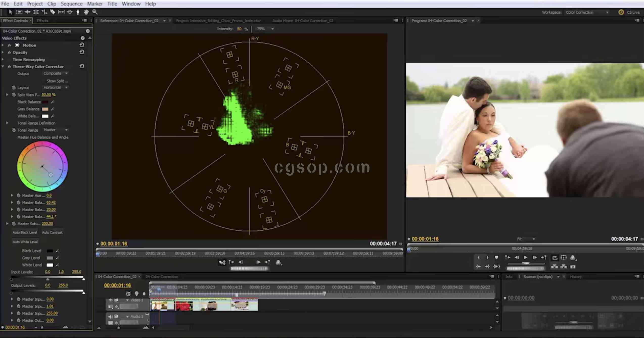Click the White Balance color swatch
Viewport: 644px width, 338px height.
(x=45, y=116)
